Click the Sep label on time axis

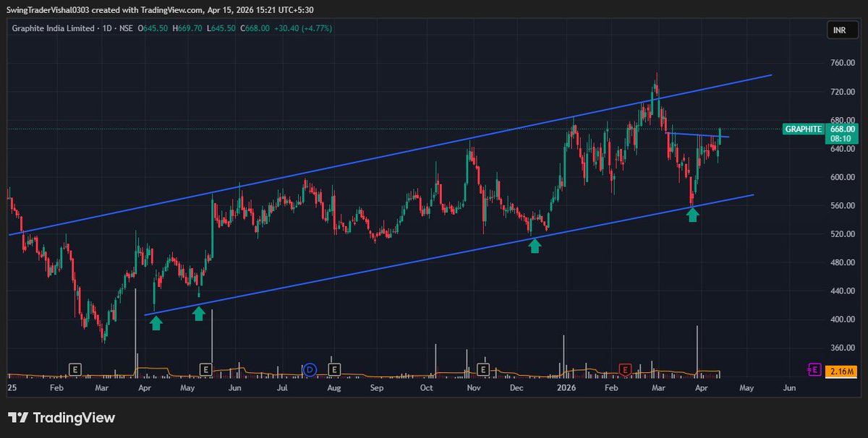point(376,388)
